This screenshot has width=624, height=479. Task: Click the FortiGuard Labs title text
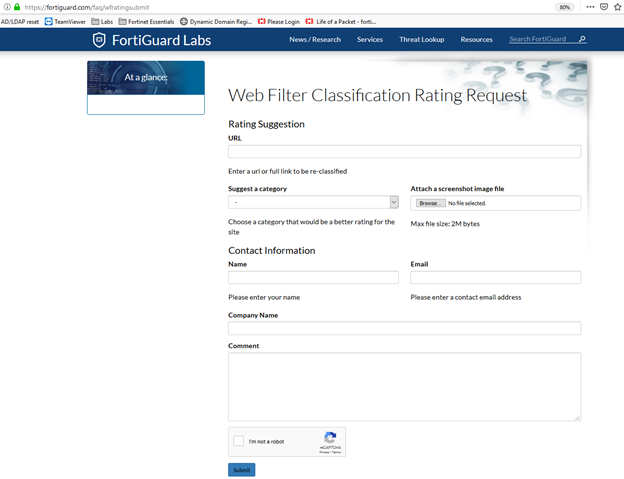coord(161,40)
